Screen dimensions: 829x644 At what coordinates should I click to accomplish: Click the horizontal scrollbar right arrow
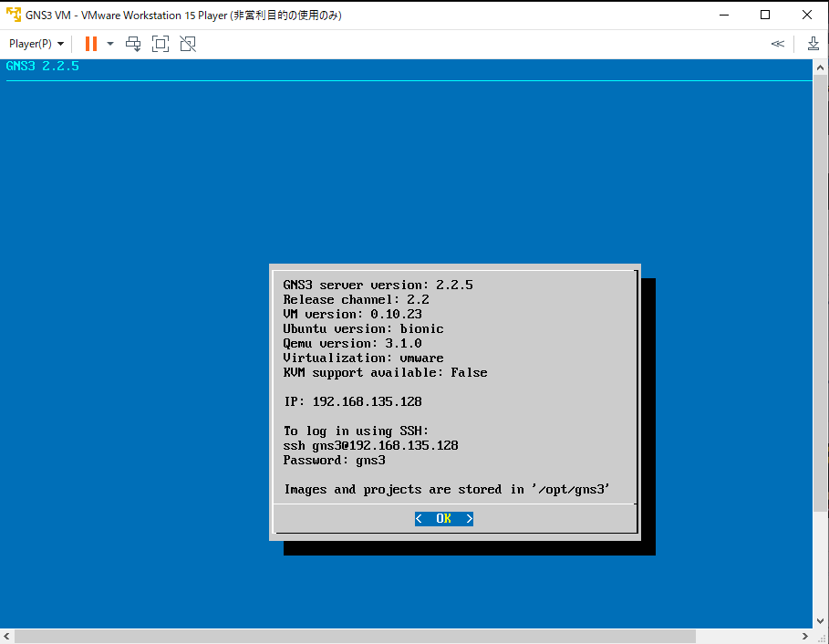click(x=804, y=636)
